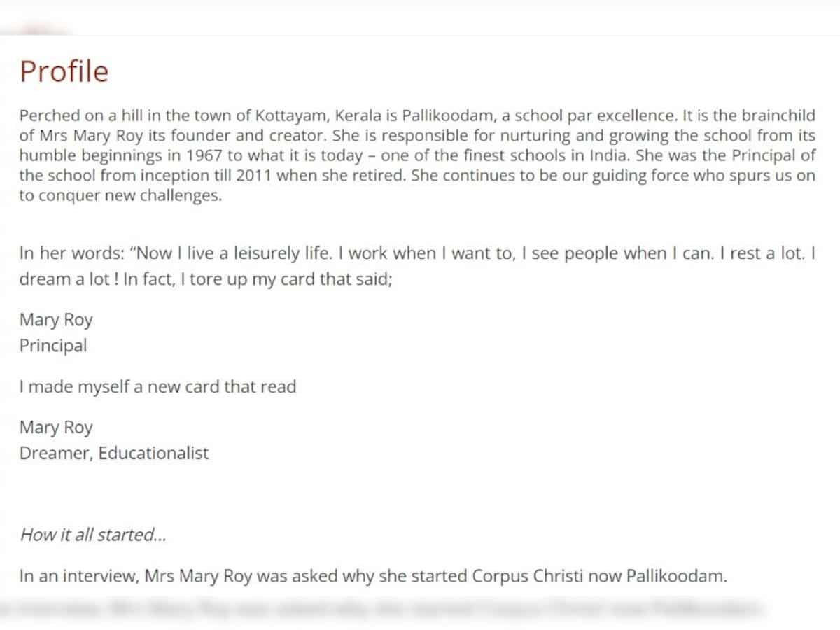Click the words 'Corpus Christi' in last line

pyautogui.click(x=525, y=577)
